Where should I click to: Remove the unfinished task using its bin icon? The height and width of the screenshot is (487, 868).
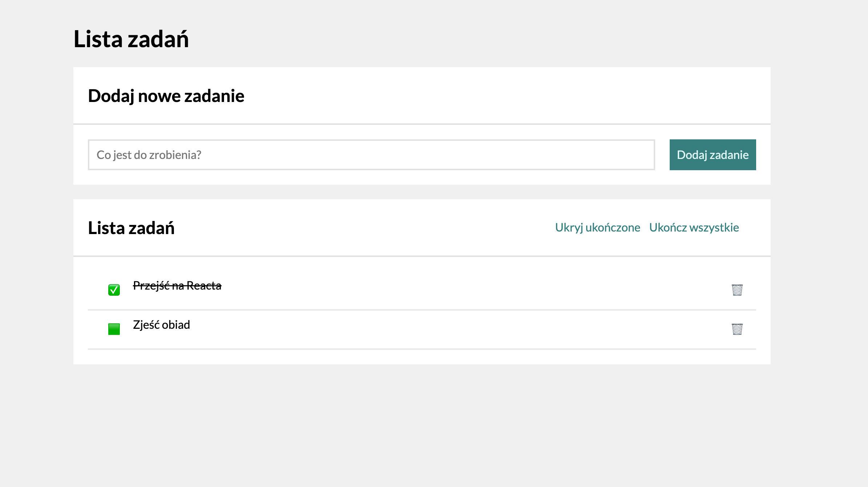pos(737,329)
